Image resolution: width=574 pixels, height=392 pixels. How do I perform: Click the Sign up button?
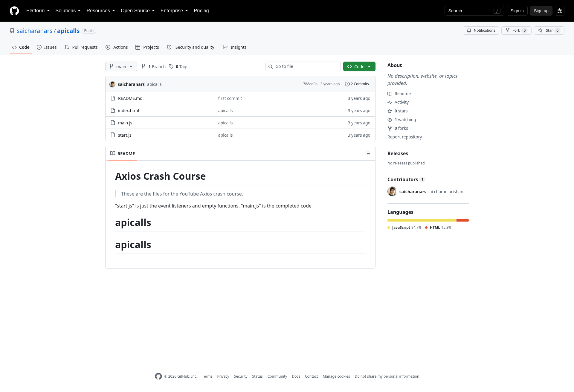541,11
